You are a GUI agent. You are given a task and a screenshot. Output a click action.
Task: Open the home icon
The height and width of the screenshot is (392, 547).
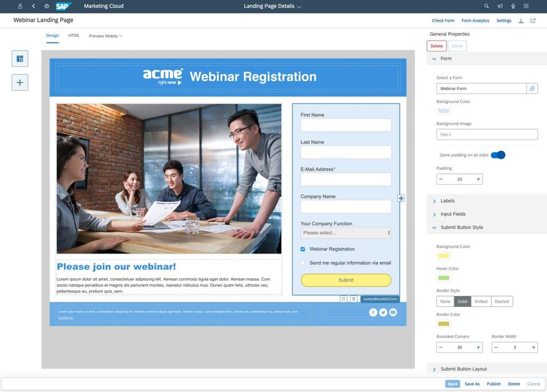click(x=46, y=6)
